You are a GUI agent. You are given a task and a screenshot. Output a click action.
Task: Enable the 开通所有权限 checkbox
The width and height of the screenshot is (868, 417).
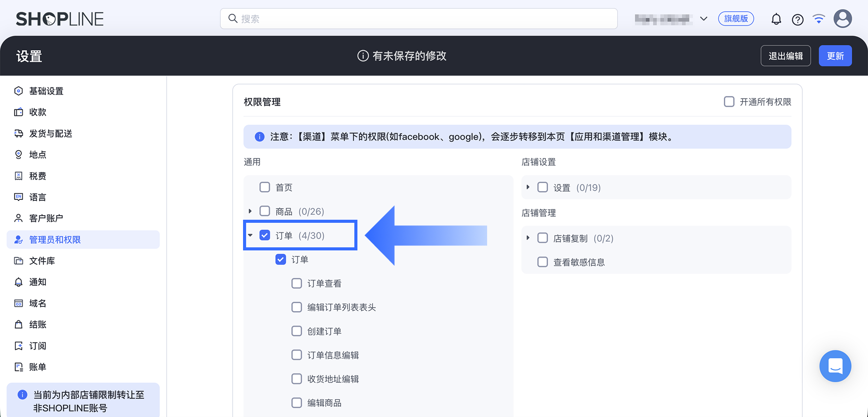click(x=729, y=102)
